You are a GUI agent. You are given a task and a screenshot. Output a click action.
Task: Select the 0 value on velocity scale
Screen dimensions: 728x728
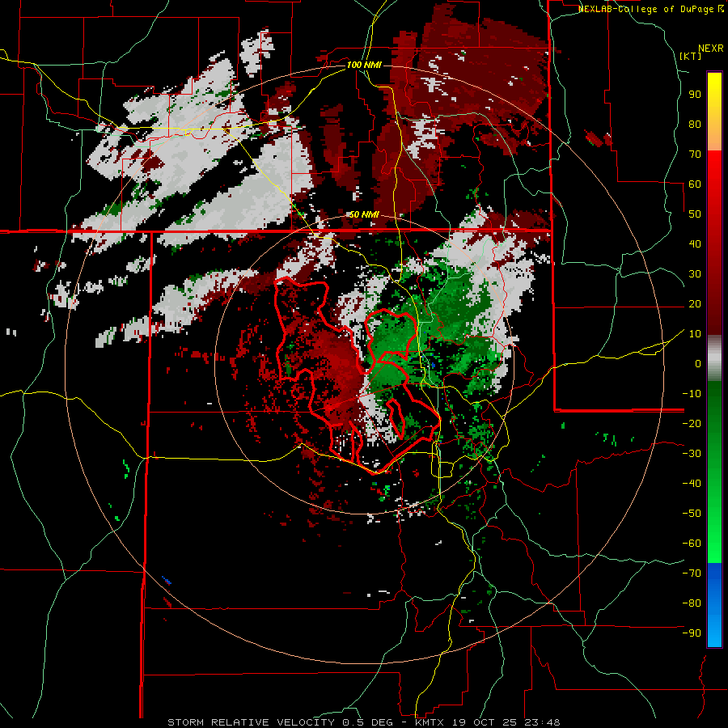(x=698, y=363)
